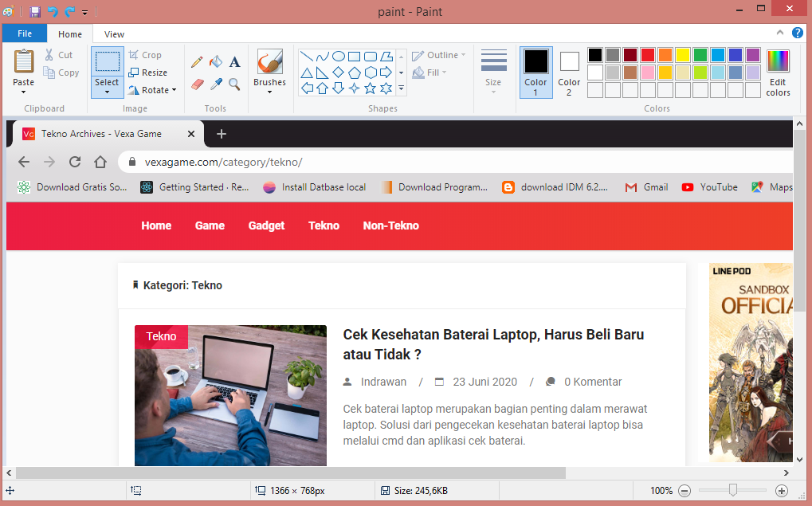This screenshot has height=506, width=812.
Task: Open the File menu
Action: [x=24, y=33]
